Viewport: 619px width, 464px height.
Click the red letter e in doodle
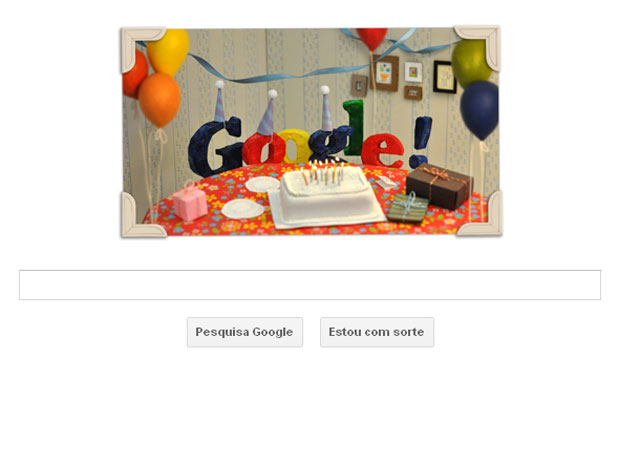click(383, 150)
